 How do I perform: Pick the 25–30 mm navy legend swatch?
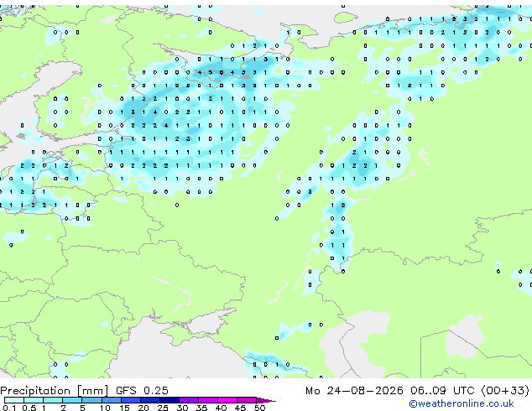(x=170, y=400)
